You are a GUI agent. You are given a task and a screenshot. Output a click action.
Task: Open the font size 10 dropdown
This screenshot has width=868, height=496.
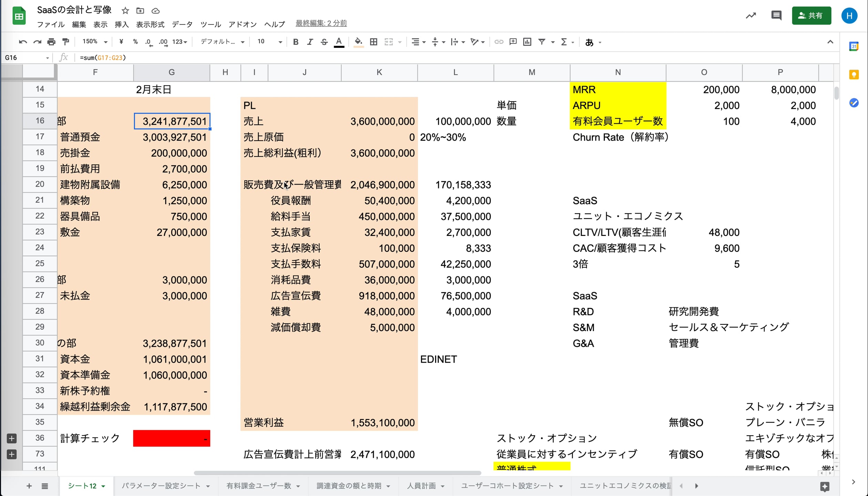tap(269, 42)
